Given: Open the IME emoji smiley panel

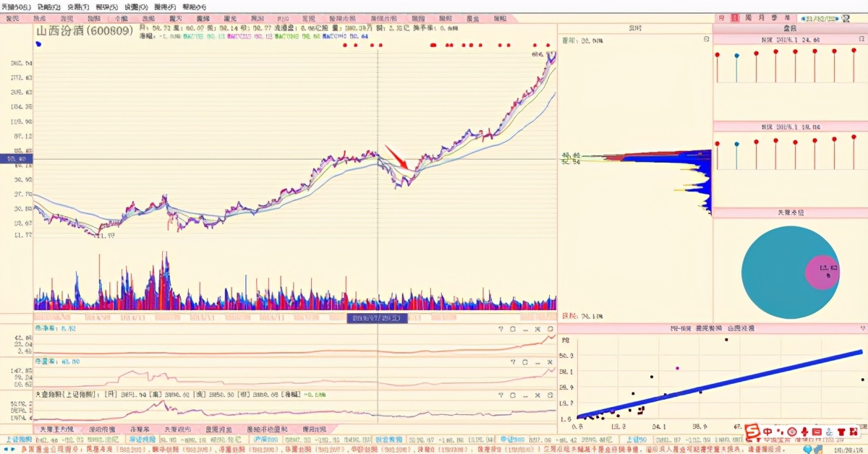Looking at the screenshot, I should 792,432.
